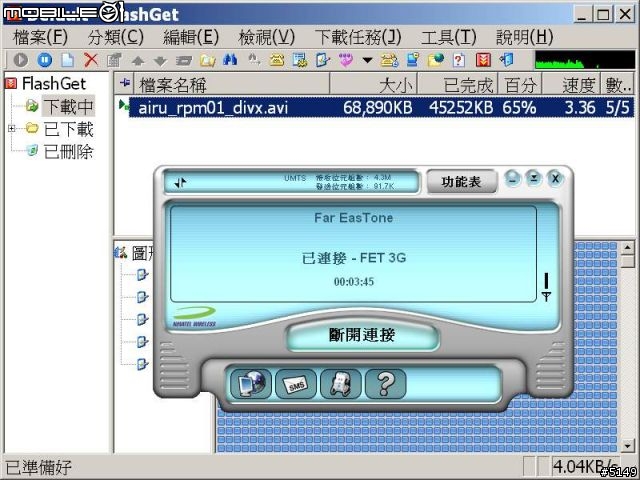
Task: Open the 檢視(V) menu
Action: [x=267, y=37]
